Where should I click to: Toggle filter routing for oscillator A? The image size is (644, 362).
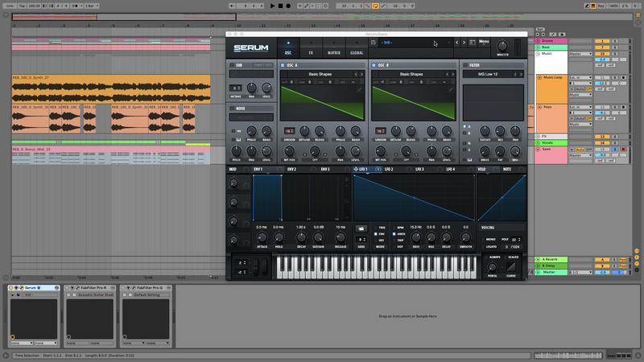(x=464, y=126)
